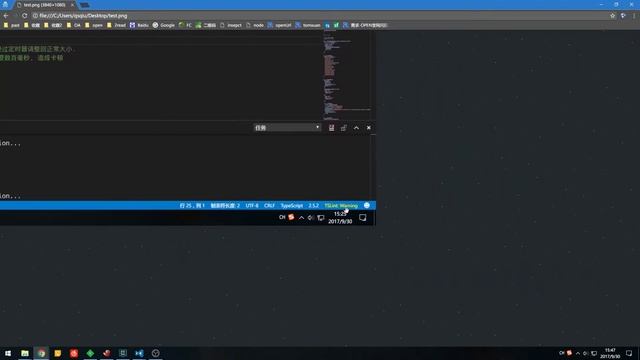The width and height of the screenshot is (640, 360).
Task: Open the green diamond taskbar app
Action: [x=90, y=353]
